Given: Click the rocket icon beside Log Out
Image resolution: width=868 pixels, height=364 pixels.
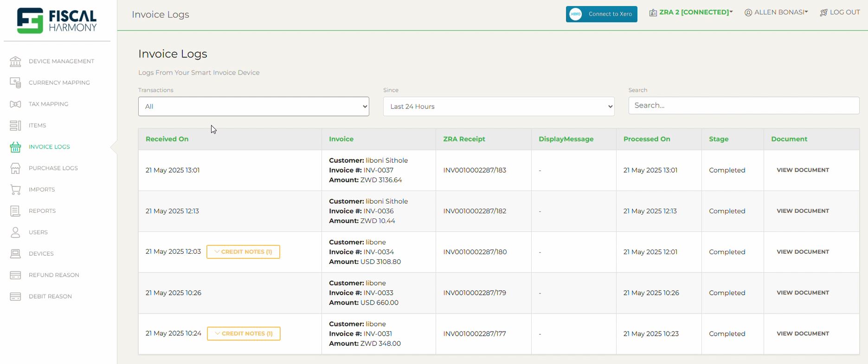Looking at the screenshot, I should pos(824,13).
